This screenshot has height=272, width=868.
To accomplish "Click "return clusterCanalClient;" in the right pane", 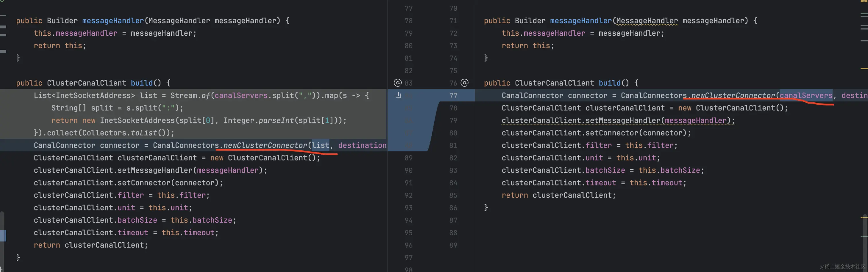I will click(559, 196).
